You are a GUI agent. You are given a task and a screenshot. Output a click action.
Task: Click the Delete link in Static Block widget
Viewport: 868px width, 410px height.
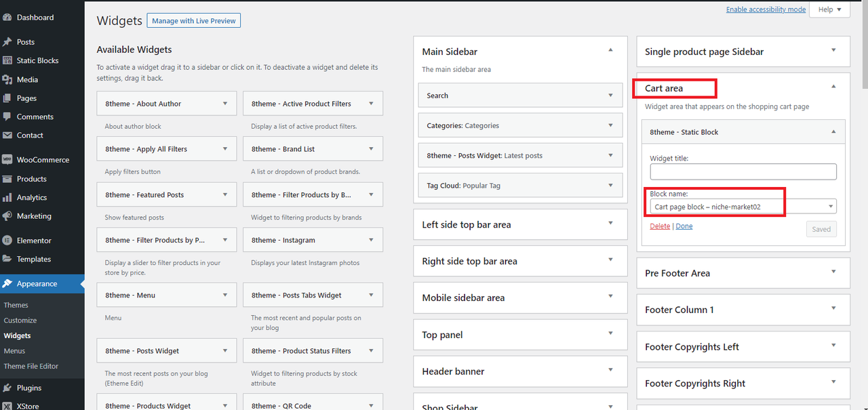point(660,226)
